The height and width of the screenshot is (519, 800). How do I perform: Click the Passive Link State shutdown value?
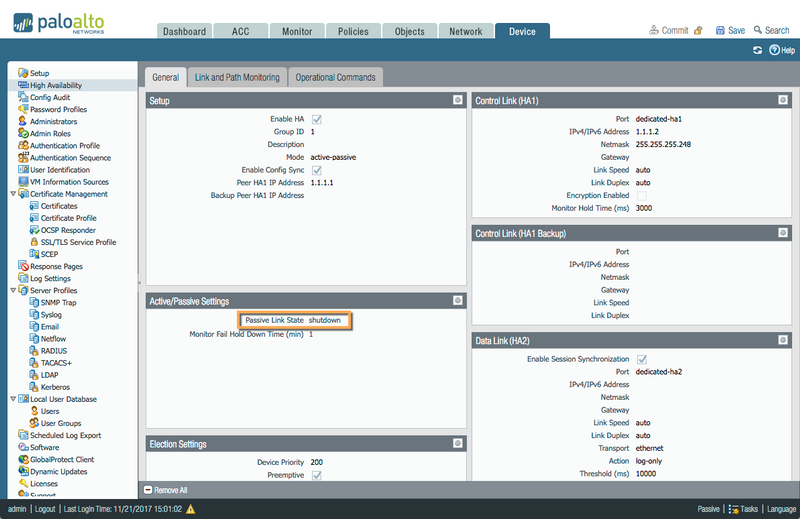click(324, 320)
